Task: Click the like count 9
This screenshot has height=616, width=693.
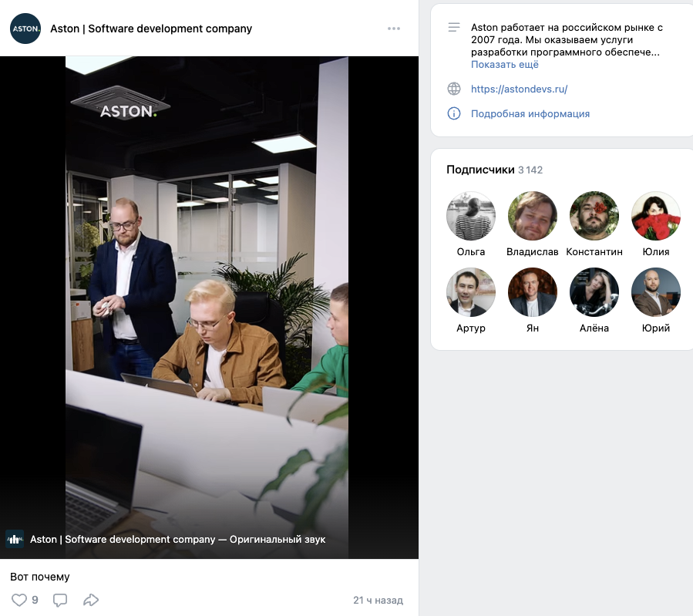Action: pos(35,600)
